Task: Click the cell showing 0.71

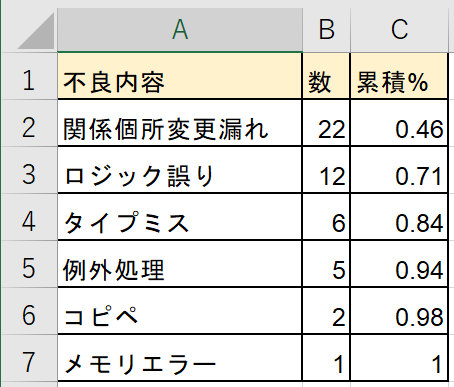Action: click(399, 170)
